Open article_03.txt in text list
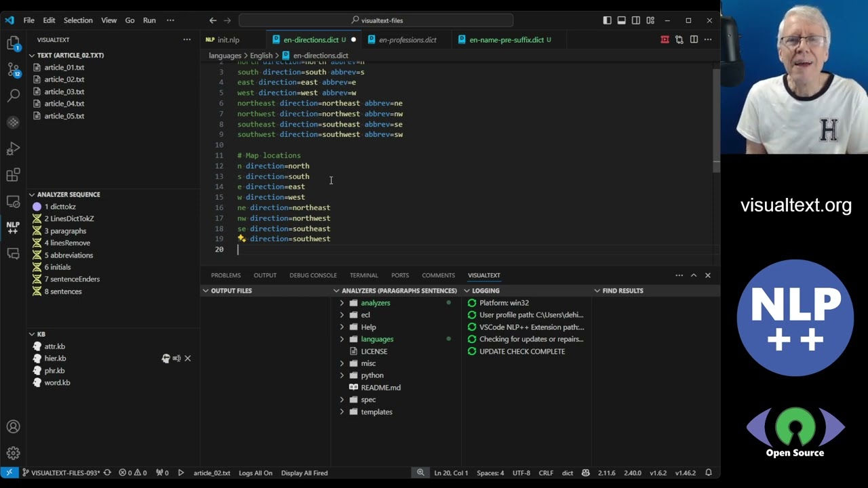 click(x=64, y=91)
